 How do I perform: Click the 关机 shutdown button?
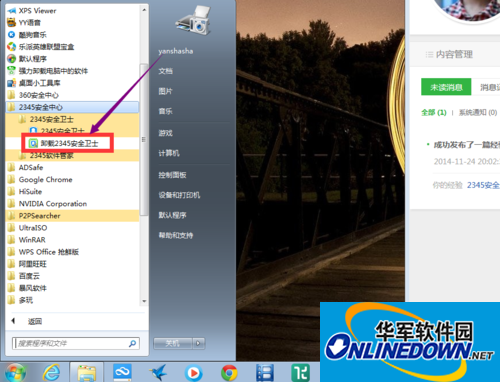tap(173, 343)
